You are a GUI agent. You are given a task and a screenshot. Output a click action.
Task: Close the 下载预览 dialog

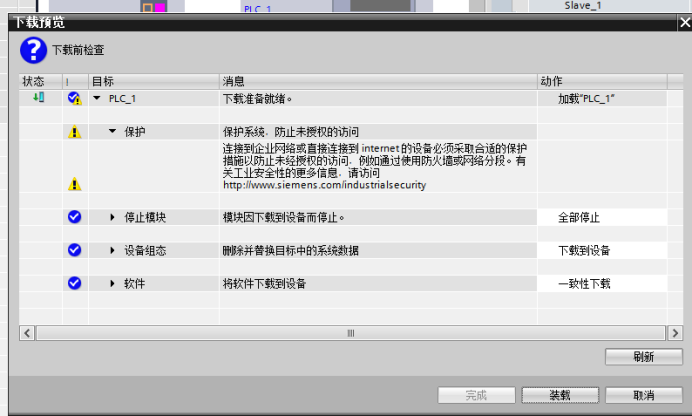[685, 22]
